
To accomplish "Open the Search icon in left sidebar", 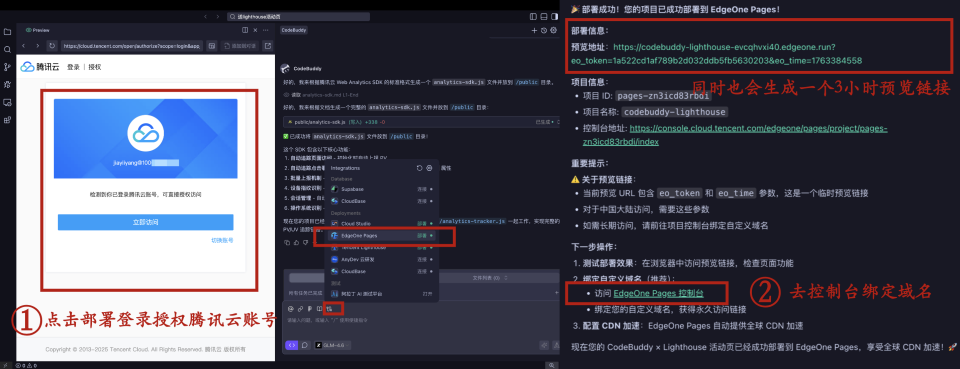I will pos(7,50).
